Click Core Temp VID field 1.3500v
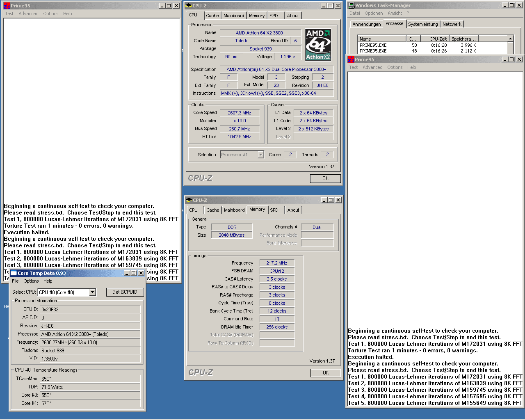The image size is (525, 420). [x=90, y=358]
